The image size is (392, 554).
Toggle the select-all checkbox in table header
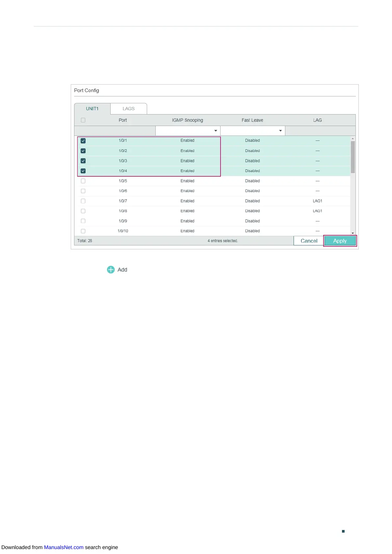point(83,120)
